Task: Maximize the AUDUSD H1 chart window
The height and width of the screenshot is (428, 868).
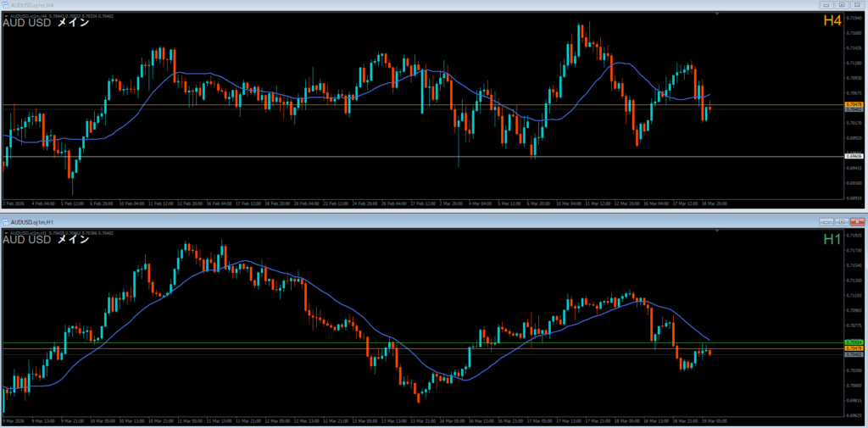Action: [x=840, y=221]
